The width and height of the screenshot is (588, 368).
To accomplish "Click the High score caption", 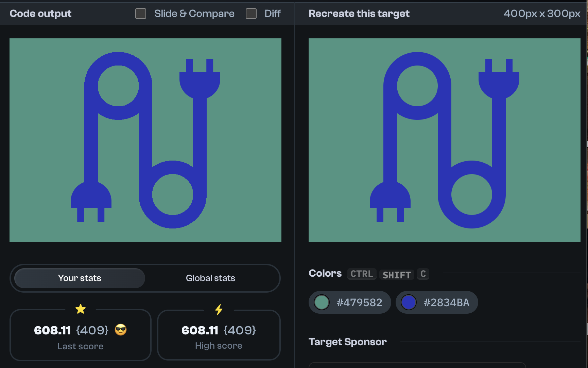I will click(219, 346).
